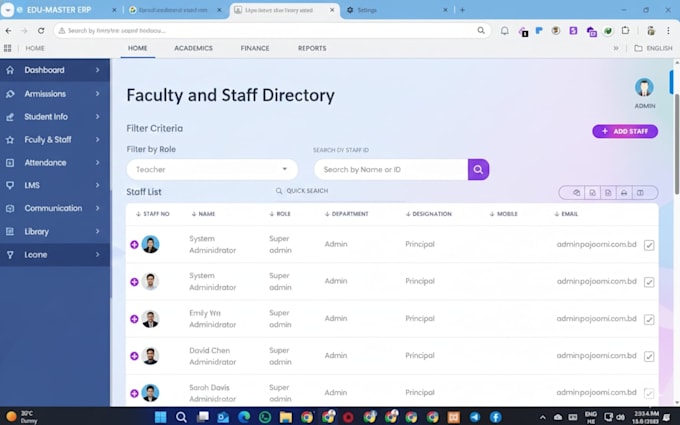
Task: Click the browser address bar
Action: coord(272,31)
